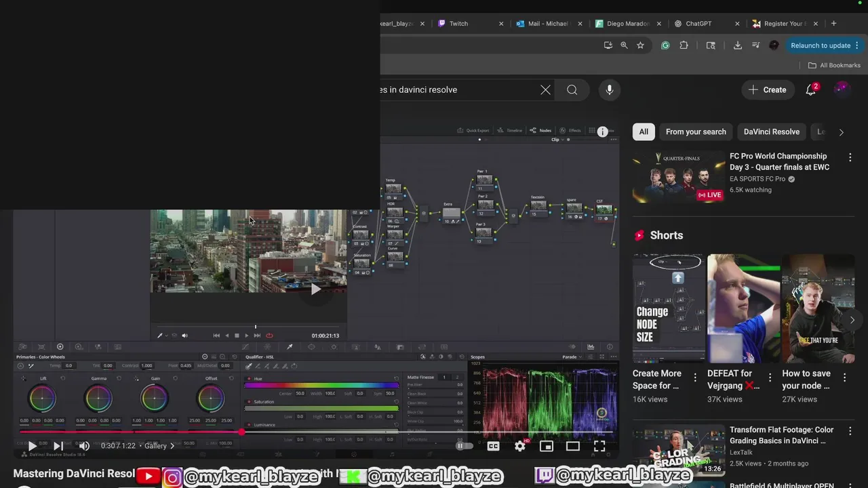The height and width of the screenshot is (488, 868).
Task: Click the large play overlay on video
Action: pyautogui.click(x=315, y=289)
